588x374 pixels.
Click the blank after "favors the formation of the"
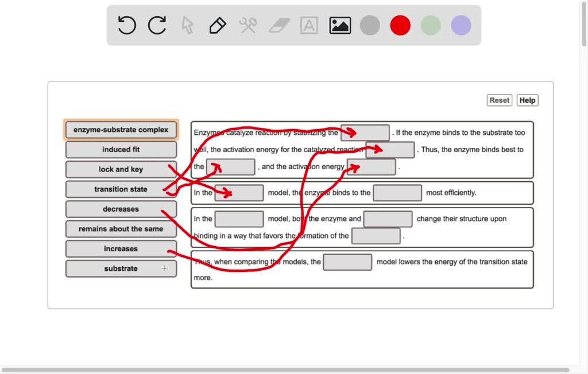[376, 236]
